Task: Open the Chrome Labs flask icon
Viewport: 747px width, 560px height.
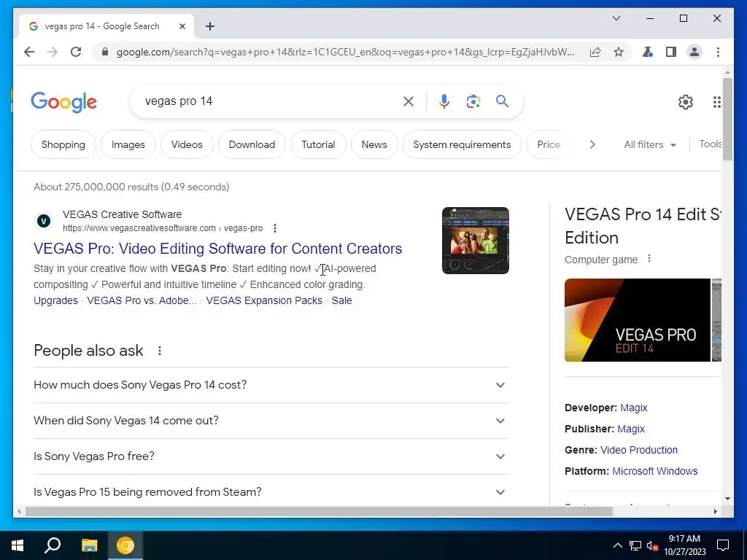Action: pos(648,52)
